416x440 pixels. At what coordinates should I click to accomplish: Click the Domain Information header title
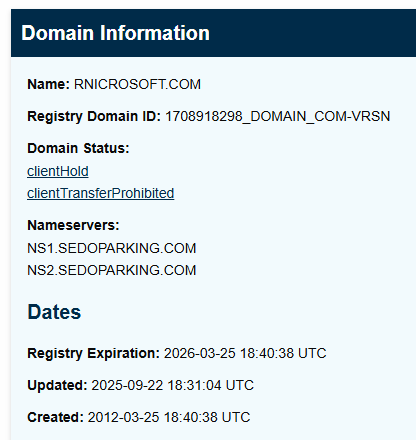coord(115,33)
